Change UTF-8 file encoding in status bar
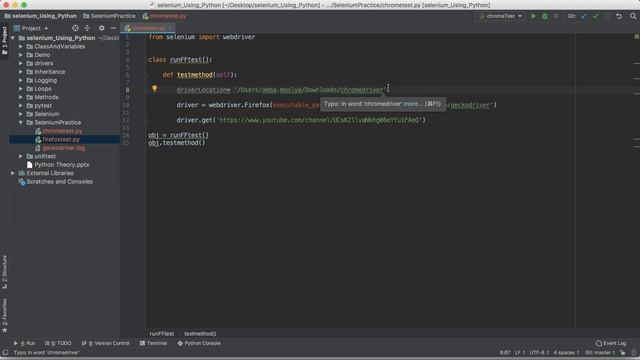Viewport: 640px width, 360px height. (539, 353)
